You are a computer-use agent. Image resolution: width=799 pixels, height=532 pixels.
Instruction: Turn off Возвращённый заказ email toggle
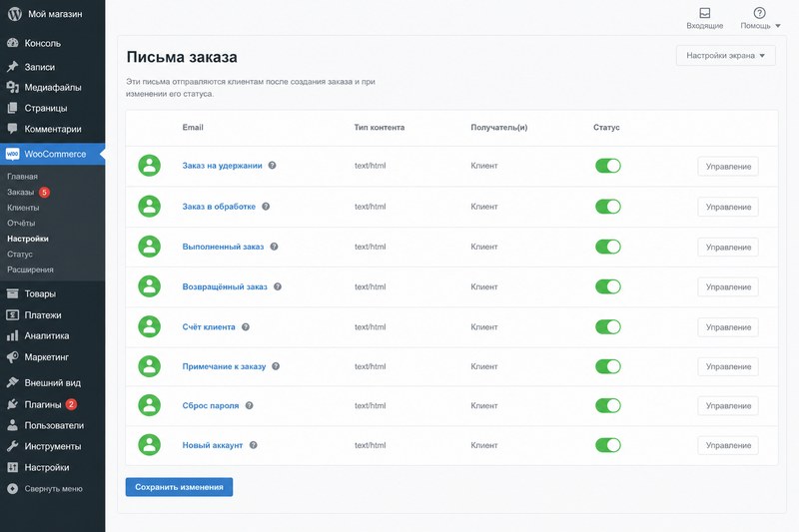(x=608, y=286)
